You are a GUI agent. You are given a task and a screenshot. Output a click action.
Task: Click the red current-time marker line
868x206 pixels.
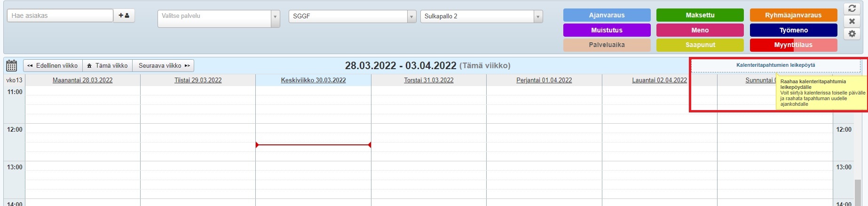coord(313,145)
